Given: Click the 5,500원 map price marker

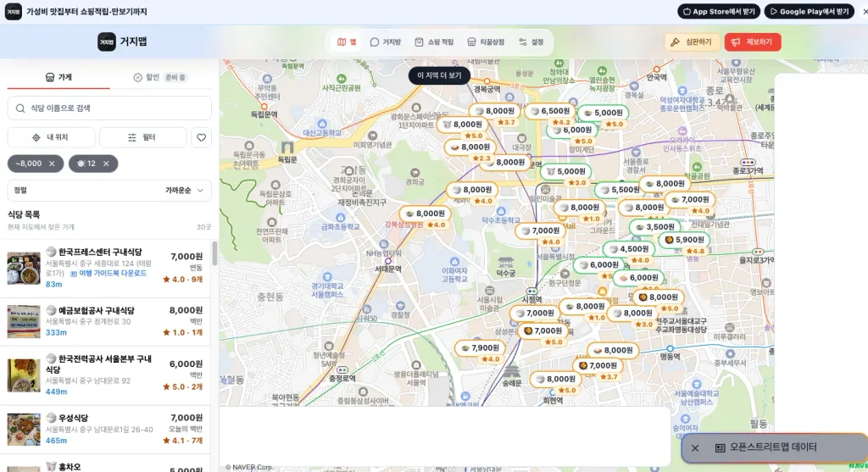Looking at the screenshot, I should pos(620,190).
